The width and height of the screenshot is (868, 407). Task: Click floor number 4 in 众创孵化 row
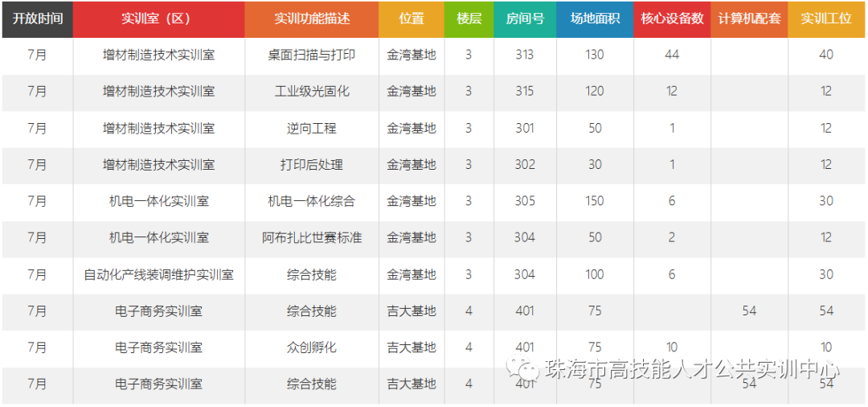point(469,347)
